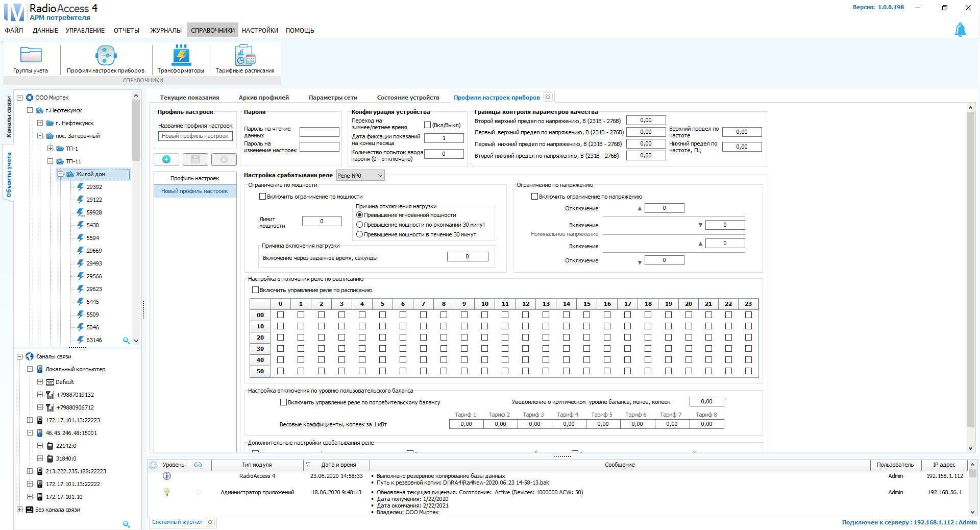Enable Включить управление реле по расписанию
Screen dimensions: 980x530
256,290
